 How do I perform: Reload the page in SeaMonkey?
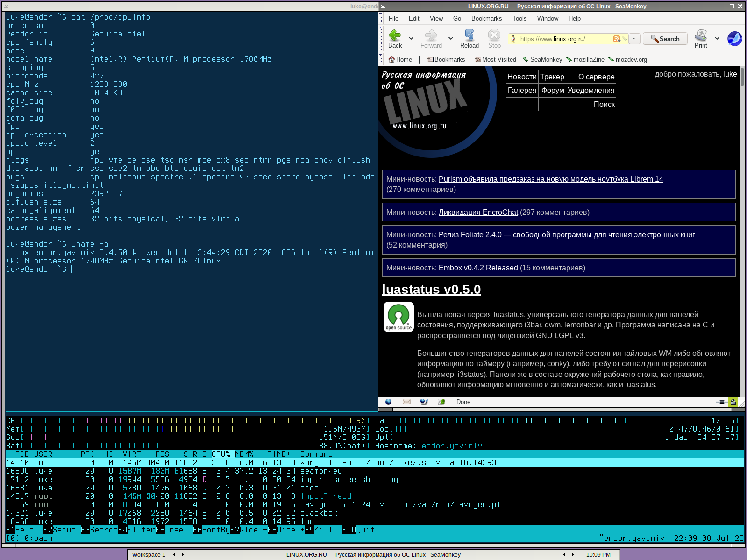coord(469,39)
